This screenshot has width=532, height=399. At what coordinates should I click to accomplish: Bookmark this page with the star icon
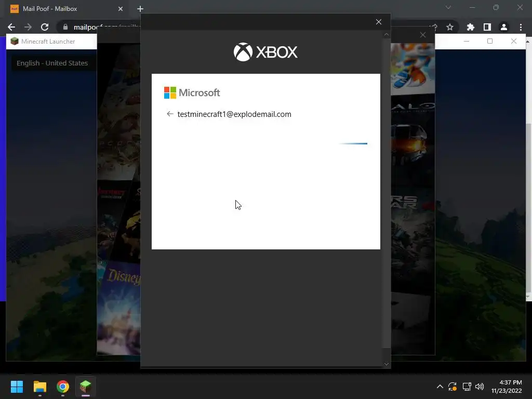(x=450, y=27)
